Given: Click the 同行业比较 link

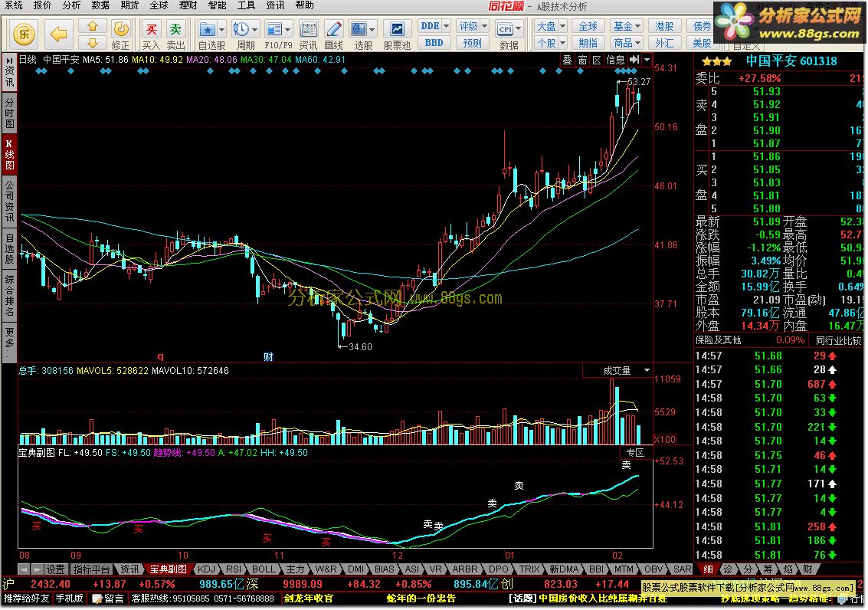Looking at the screenshot, I should [838, 340].
